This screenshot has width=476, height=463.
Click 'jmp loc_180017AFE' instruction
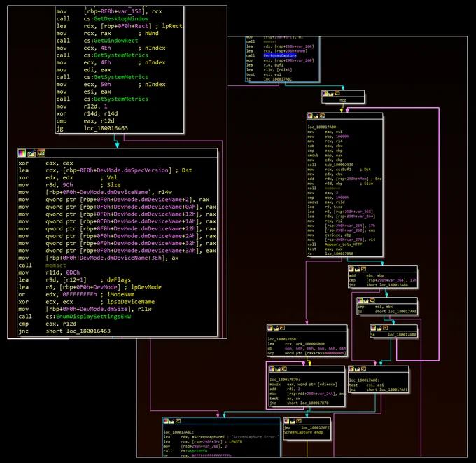point(307,428)
